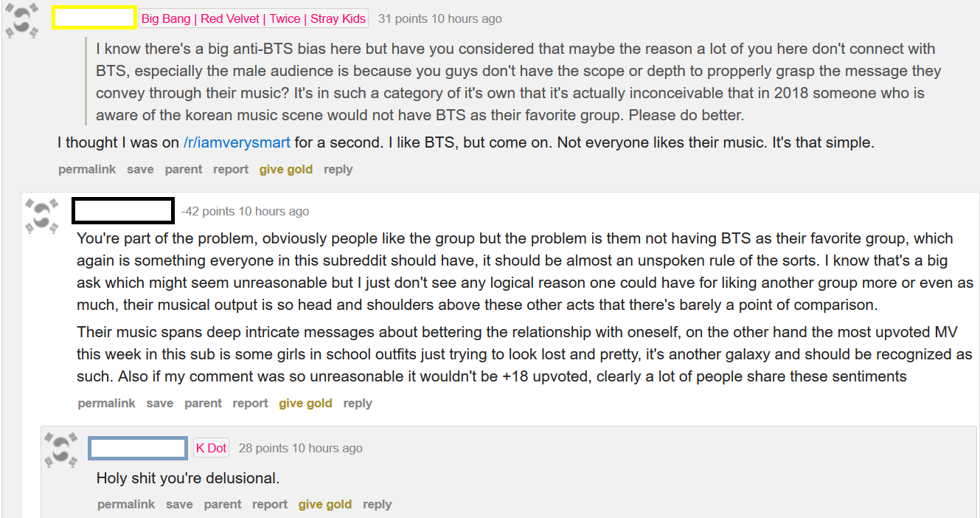Reply to the /r/iamverysmart comment
This screenshot has height=518, width=980.
[x=338, y=169]
